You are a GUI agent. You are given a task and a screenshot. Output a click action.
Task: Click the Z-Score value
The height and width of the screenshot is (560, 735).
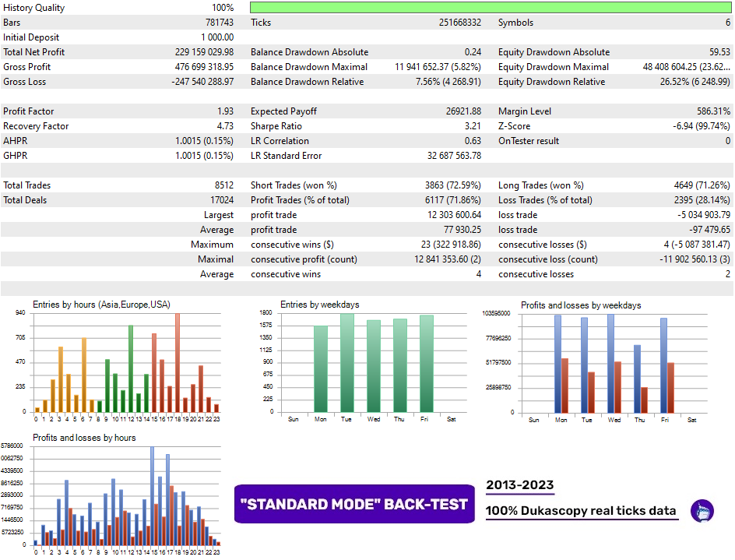pos(699,126)
